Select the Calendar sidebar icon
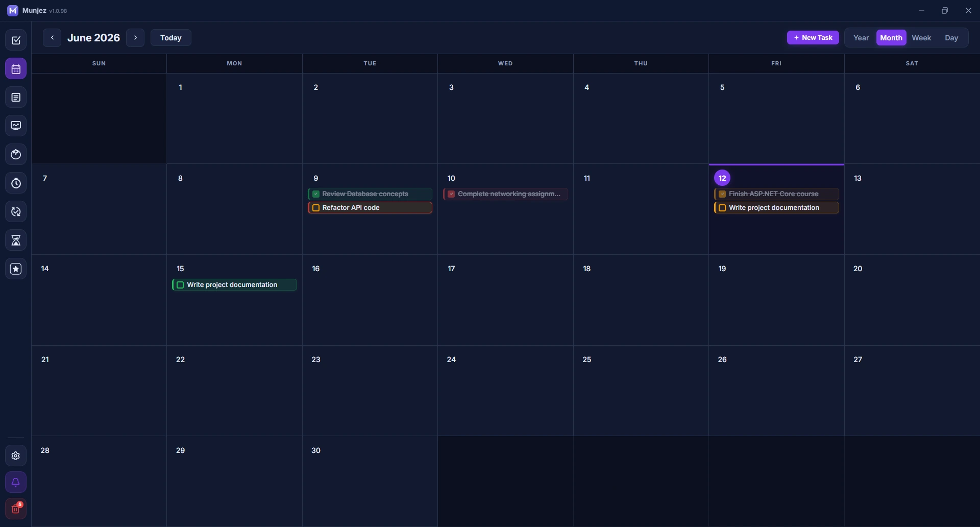Viewport: 980px width, 527px height. [16, 69]
